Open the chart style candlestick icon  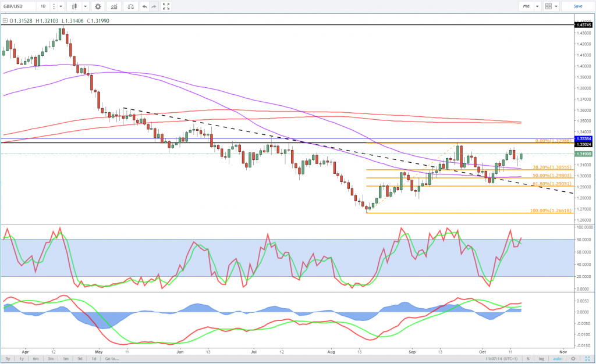point(74,6)
